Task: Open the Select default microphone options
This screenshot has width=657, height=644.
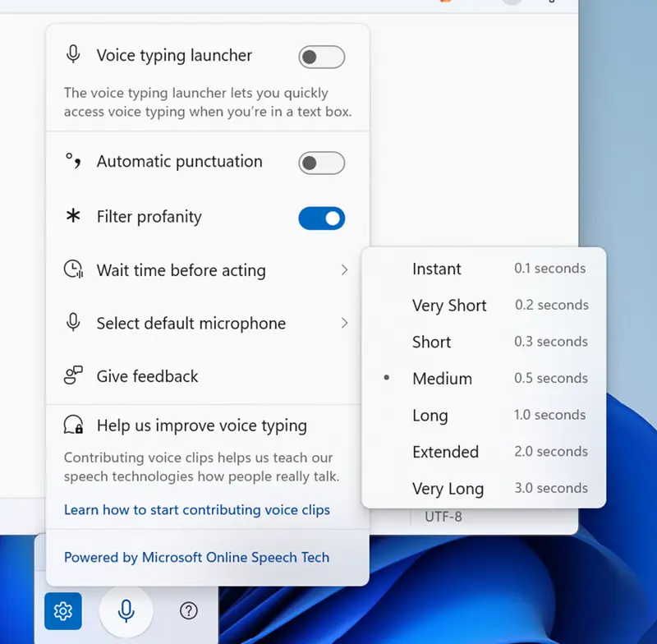Action: [x=345, y=323]
